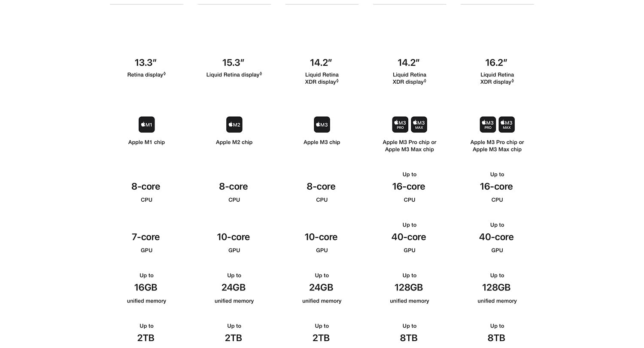The width and height of the screenshot is (644, 348).
Task: Click the Apple M2 chip icon
Action: tap(234, 124)
